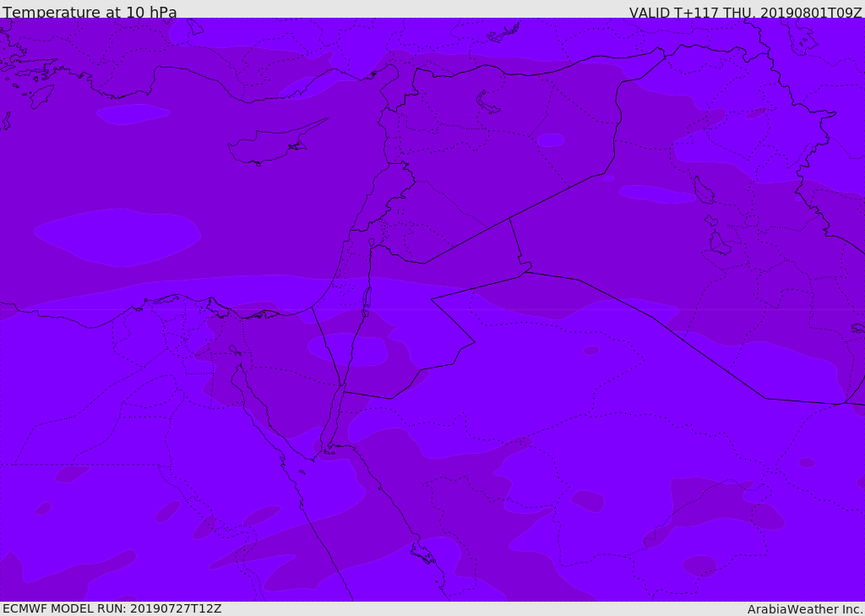
Task: Click the "ECMWF MODEL RUN: 20190727T12Z" label
Action: click(x=112, y=608)
